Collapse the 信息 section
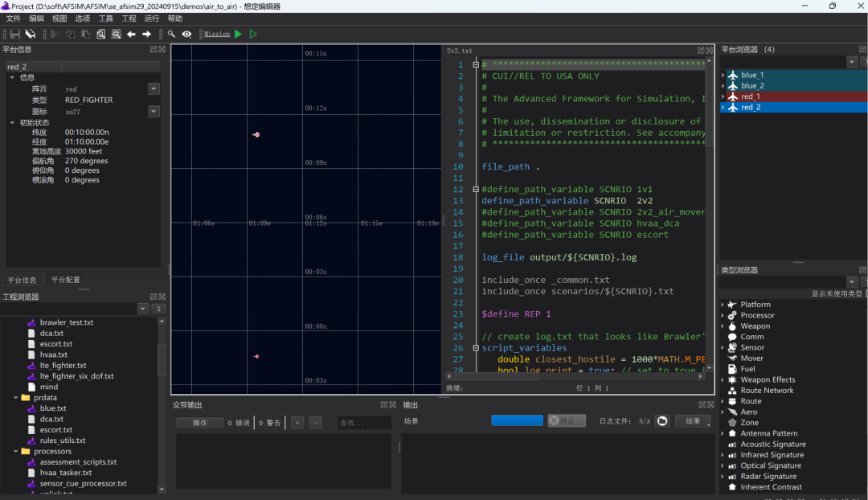Image resolution: width=868 pixels, height=500 pixels. 12,77
